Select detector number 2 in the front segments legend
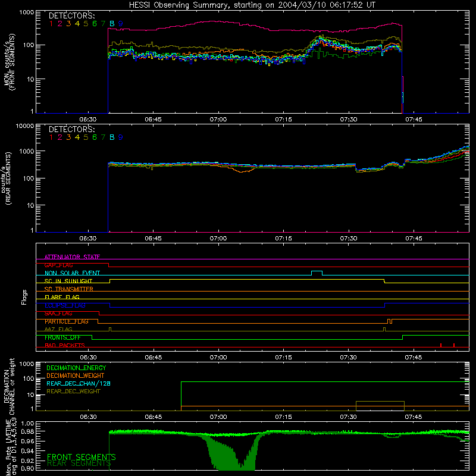 [x=60, y=24]
